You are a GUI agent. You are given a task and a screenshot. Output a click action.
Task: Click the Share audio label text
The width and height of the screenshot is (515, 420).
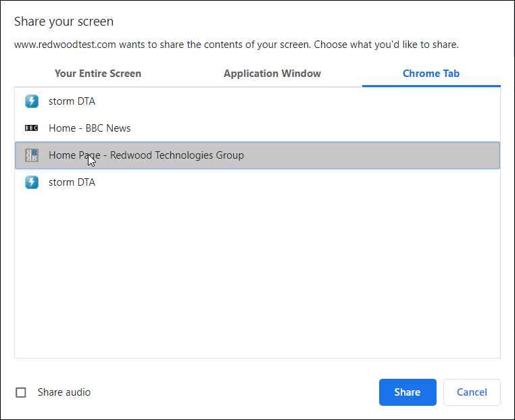tap(64, 392)
